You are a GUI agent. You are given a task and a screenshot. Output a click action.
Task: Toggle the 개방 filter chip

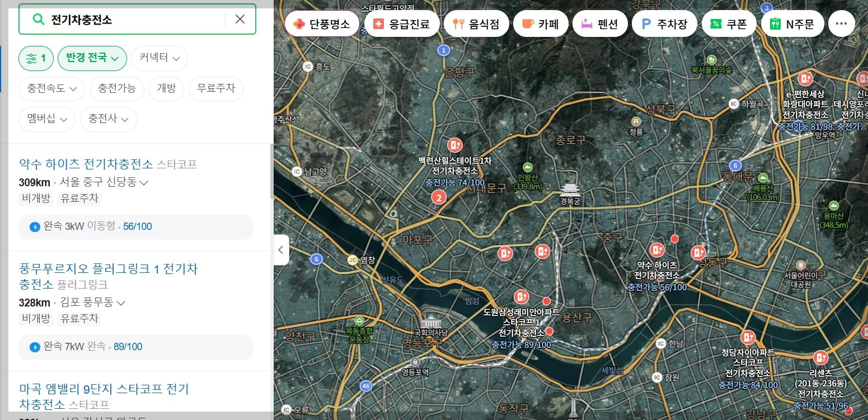(x=166, y=88)
